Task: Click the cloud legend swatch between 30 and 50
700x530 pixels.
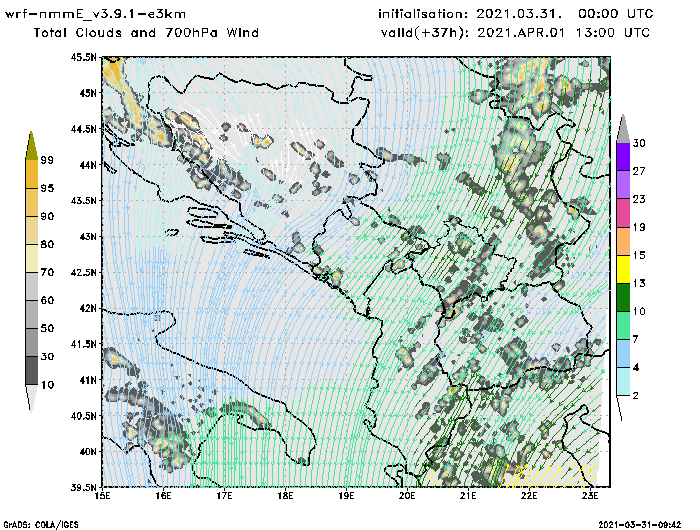Action: click(32, 342)
